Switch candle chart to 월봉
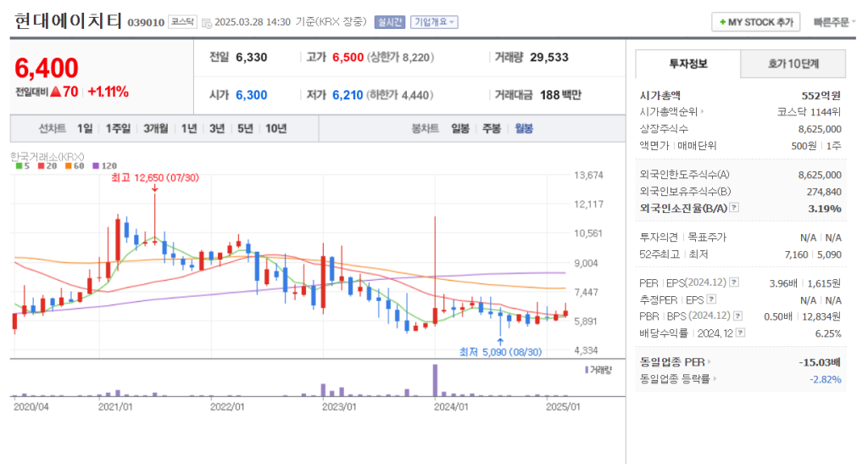Screen dimensions: 868x464 [524, 128]
